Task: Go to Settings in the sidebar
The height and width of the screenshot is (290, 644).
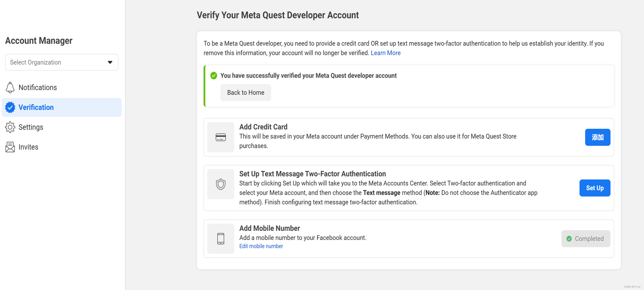Action: coord(31,127)
